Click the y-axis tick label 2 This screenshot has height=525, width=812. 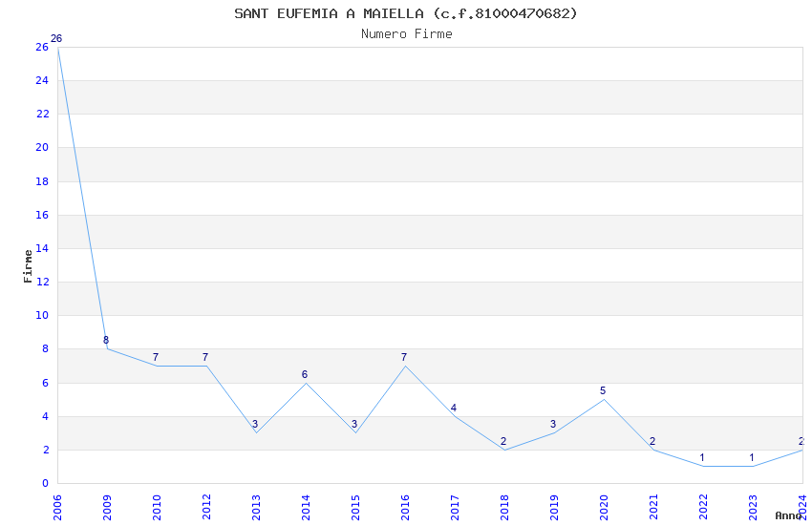(46, 450)
